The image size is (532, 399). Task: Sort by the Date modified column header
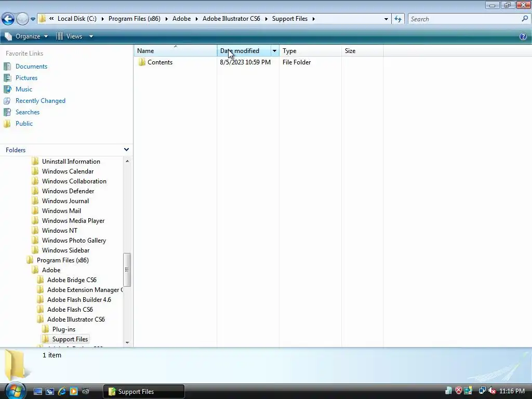click(244, 50)
